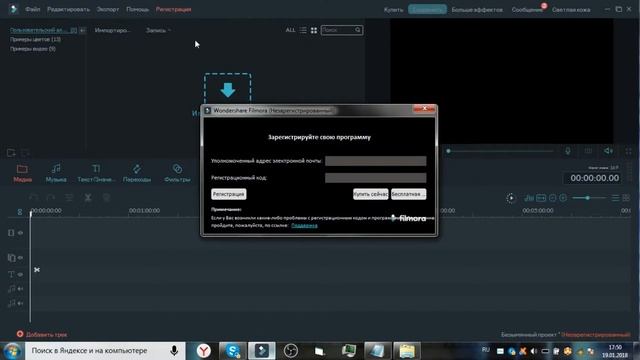Click the redo icon in timeline toolbar
Viewport: 640px width, 360px height.
pos(51,198)
